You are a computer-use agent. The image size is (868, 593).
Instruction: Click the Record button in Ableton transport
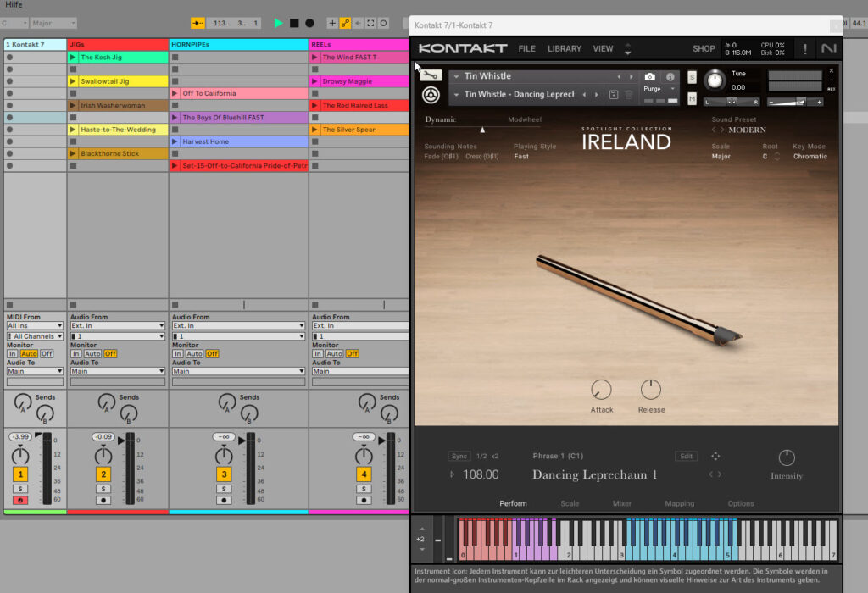(x=309, y=23)
